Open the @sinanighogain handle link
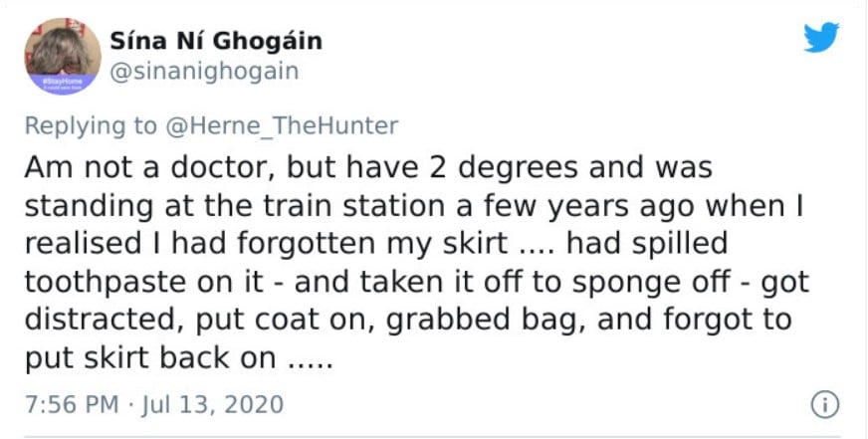868x439 pixels. pos(204,72)
